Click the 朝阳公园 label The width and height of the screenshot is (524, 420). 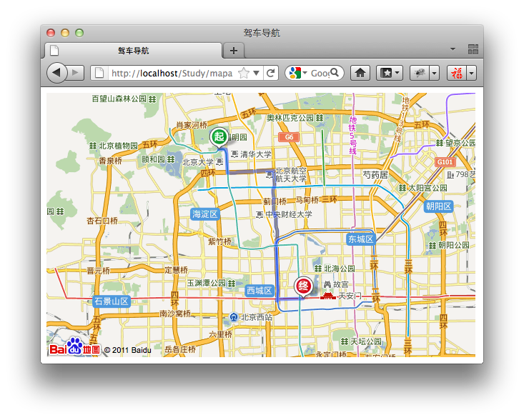point(454,245)
